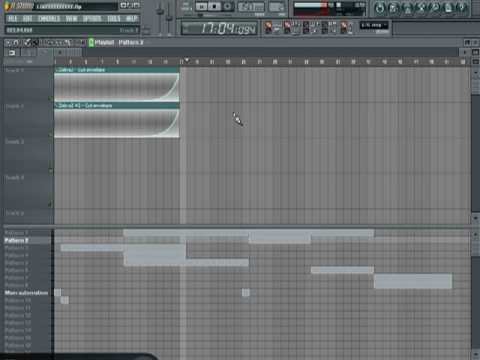Image resolution: width=480 pixels, height=360 pixels.
Task: Click the play/pause transport button
Action: click(x=201, y=6)
